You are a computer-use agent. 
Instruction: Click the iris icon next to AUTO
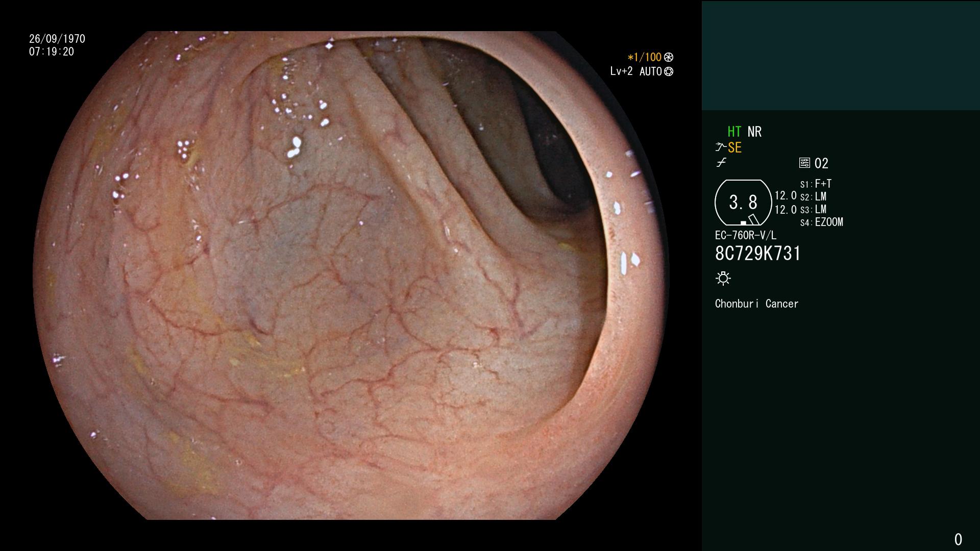(x=669, y=71)
